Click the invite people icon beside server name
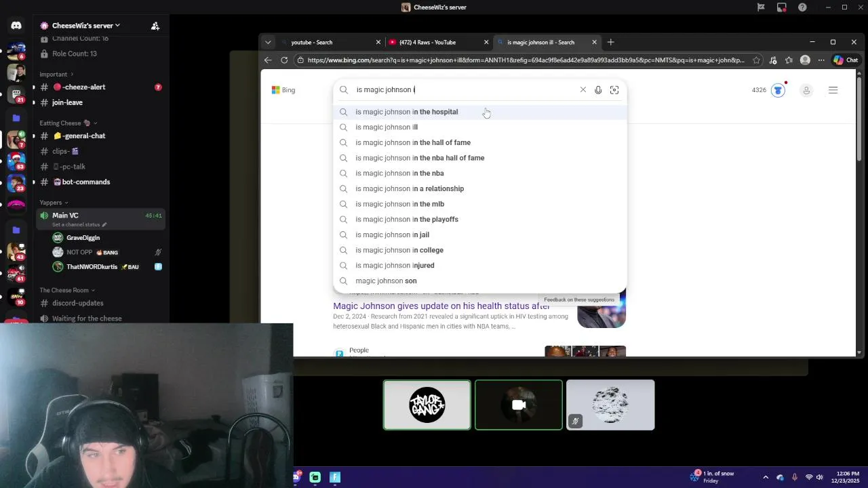This screenshot has height=488, width=868. coord(155,26)
